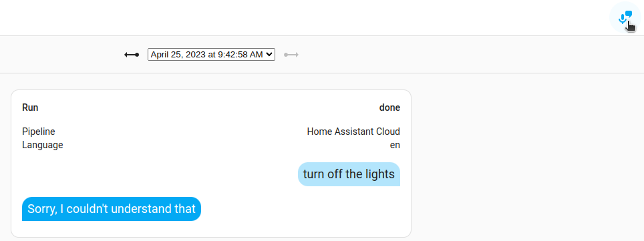644x241 pixels.
Task: Go to the next pipeline run arrow
Action: point(291,55)
